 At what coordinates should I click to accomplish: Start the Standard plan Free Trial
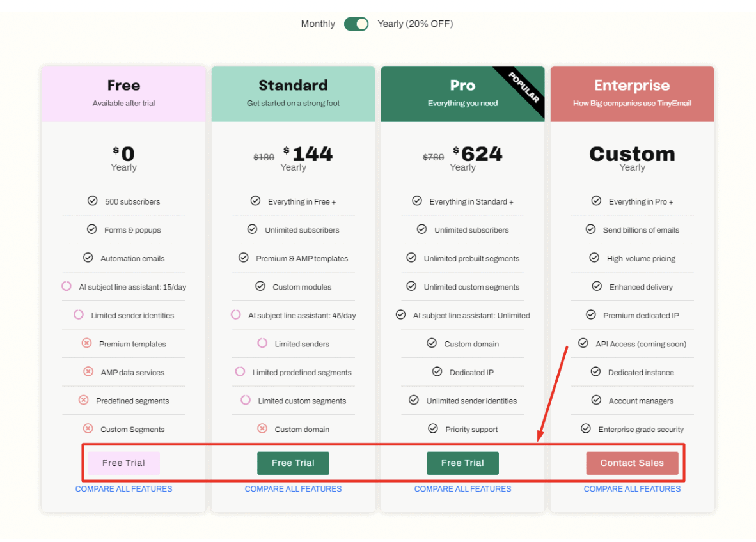click(293, 463)
